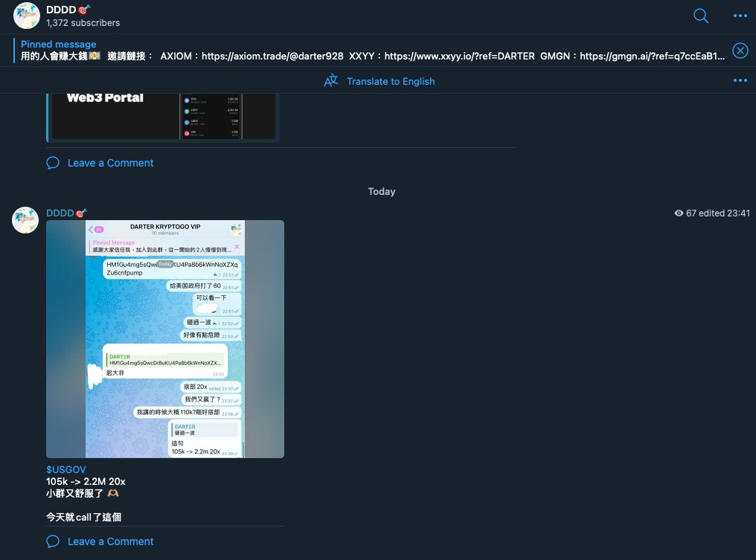The height and width of the screenshot is (560, 756).
Task: Click the Today date separator
Action: point(382,191)
